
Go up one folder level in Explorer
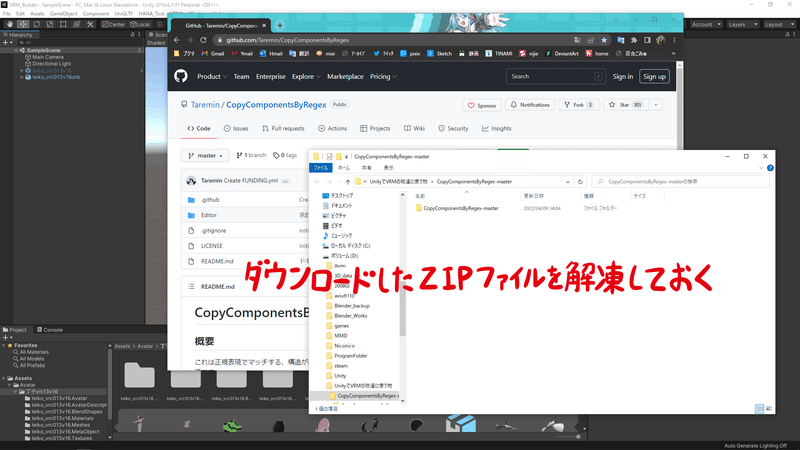(347, 182)
